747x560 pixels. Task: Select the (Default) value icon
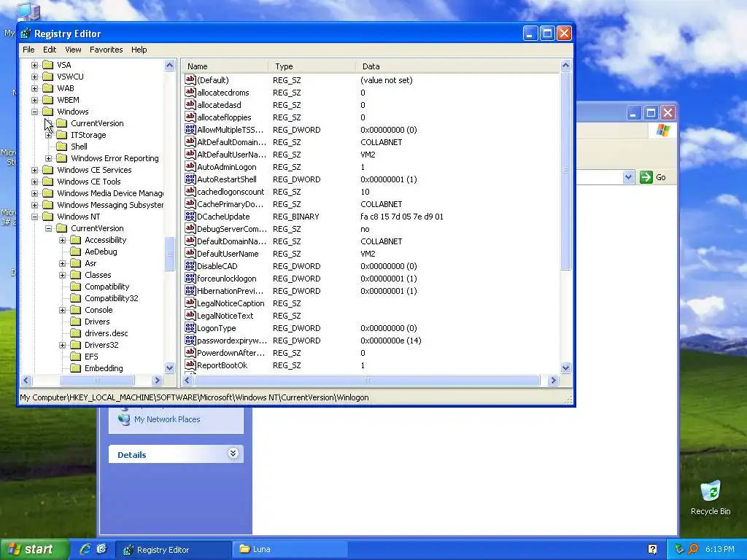[x=190, y=80]
